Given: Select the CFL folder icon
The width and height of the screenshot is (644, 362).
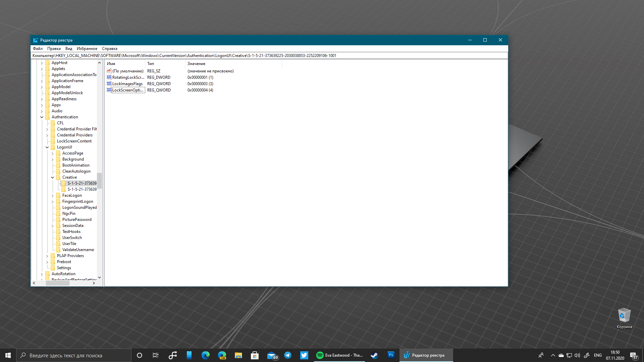Looking at the screenshot, I should (x=53, y=123).
